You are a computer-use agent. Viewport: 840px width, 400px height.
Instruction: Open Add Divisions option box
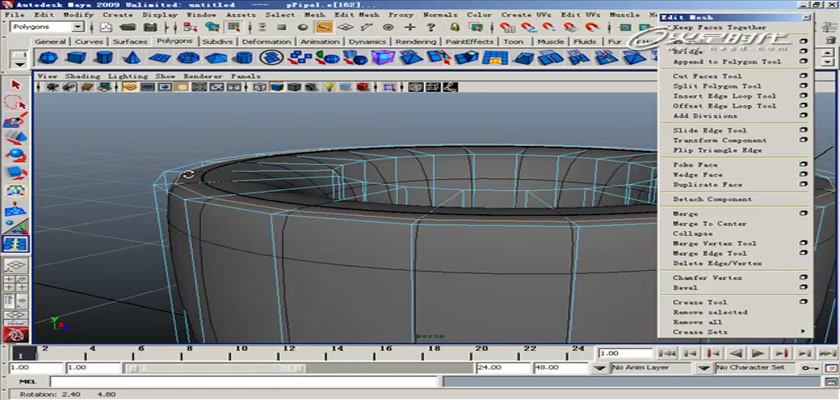click(803, 116)
